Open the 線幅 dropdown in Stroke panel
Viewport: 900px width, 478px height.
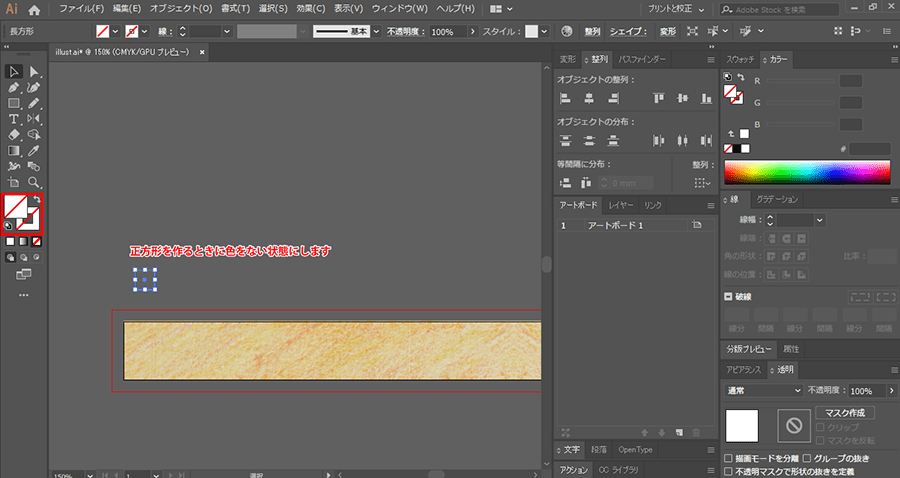point(820,220)
